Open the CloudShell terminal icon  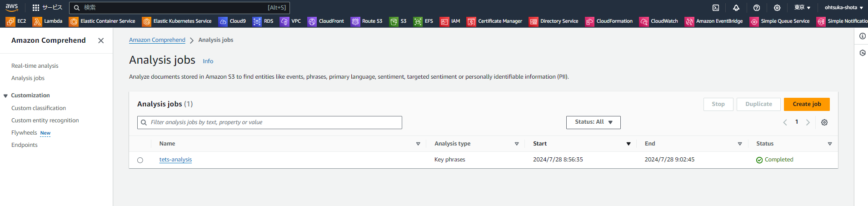coord(716,8)
